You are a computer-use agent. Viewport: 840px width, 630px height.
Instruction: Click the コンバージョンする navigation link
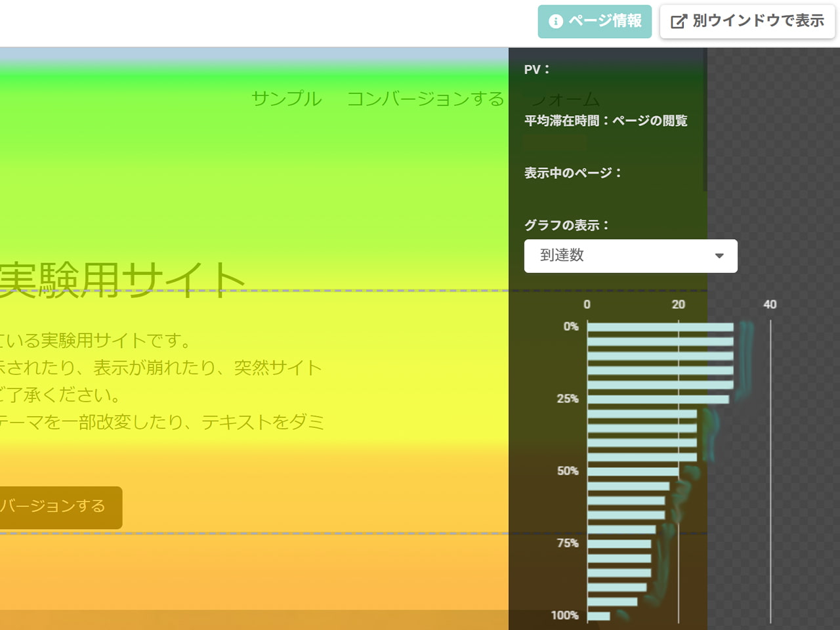click(425, 98)
